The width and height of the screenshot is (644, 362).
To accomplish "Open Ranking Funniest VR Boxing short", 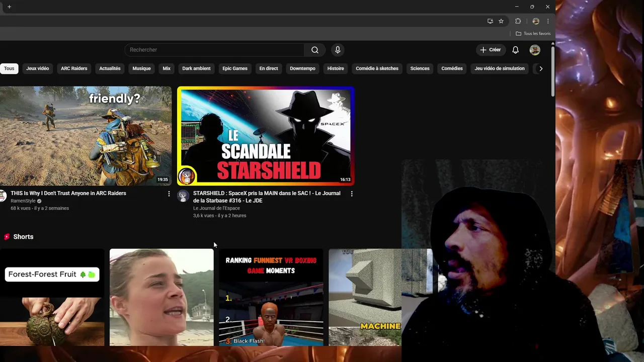I will click(271, 297).
